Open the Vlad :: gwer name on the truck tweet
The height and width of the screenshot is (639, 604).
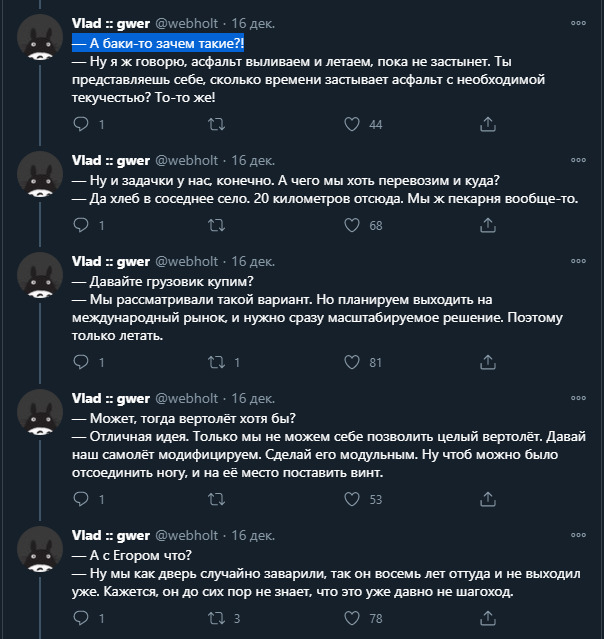tap(110, 261)
